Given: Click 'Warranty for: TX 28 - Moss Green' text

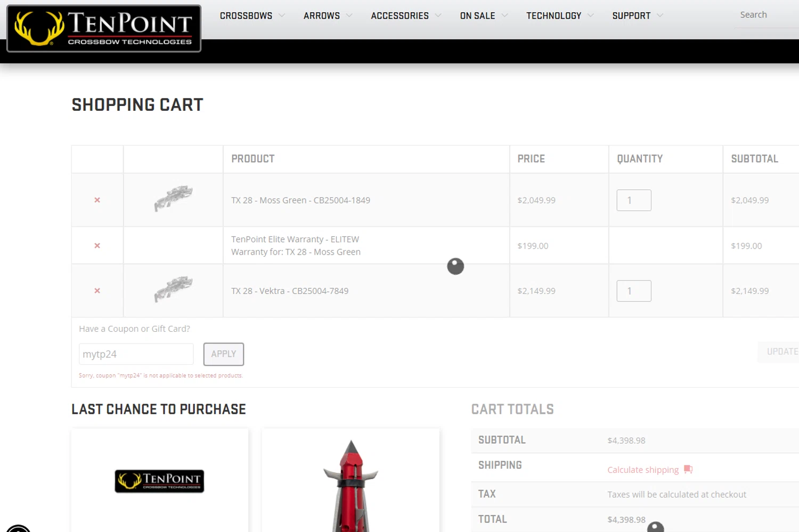Looking at the screenshot, I should [296, 252].
